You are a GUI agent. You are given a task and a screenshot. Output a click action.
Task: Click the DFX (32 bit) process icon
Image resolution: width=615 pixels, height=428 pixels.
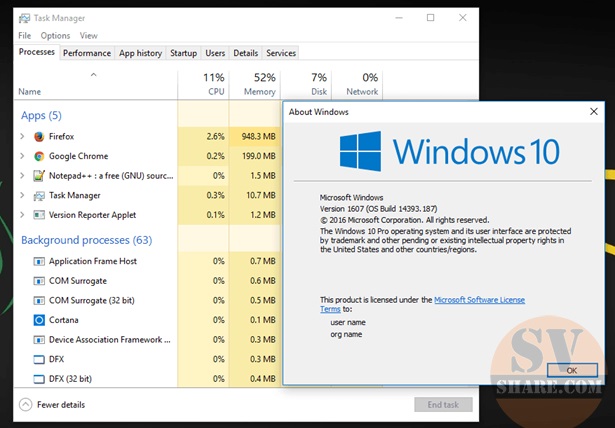[x=39, y=379]
